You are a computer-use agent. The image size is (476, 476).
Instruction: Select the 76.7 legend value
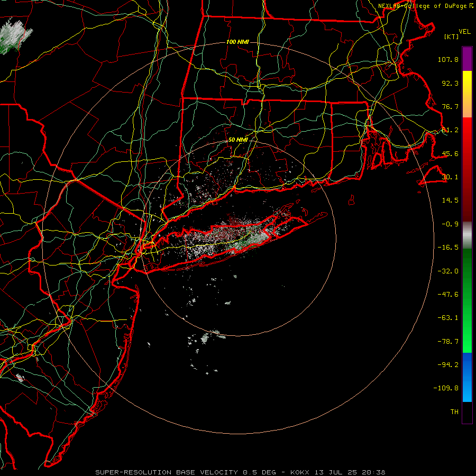click(x=450, y=106)
